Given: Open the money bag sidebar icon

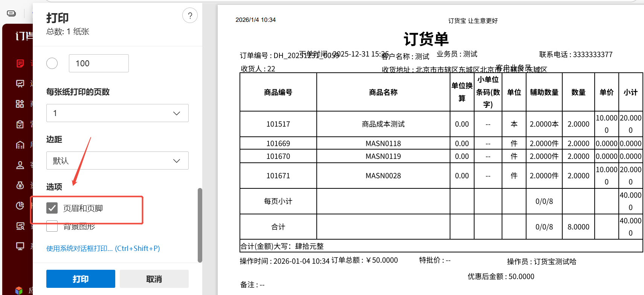Looking at the screenshot, I should [x=20, y=185].
